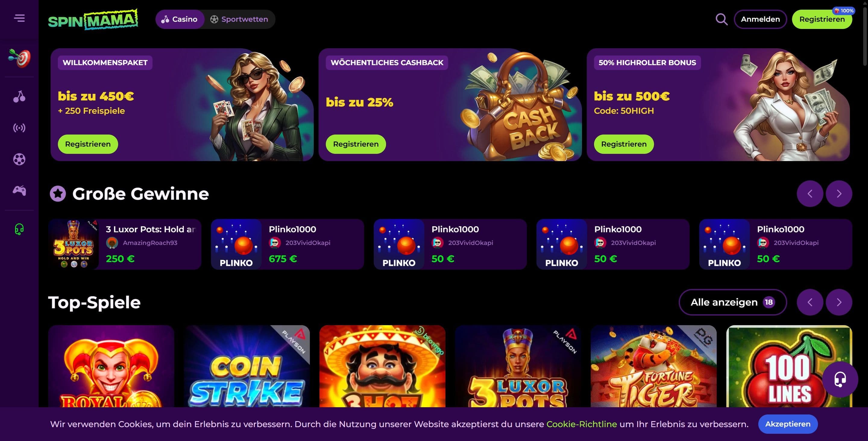868x441 pixels.
Task: Click the game controller sidebar icon
Action: pyautogui.click(x=19, y=191)
